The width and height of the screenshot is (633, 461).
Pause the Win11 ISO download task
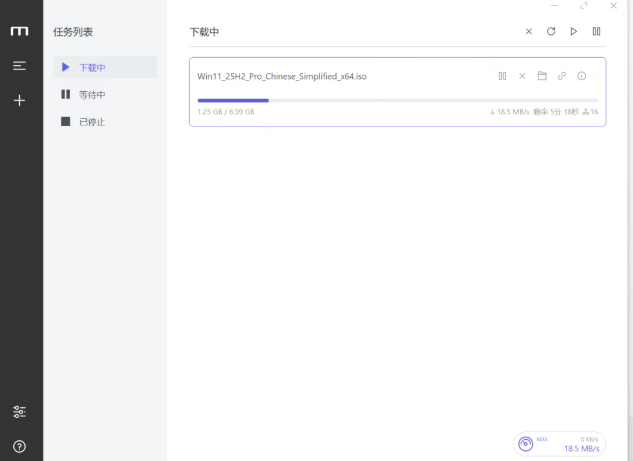[x=502, y=76]
